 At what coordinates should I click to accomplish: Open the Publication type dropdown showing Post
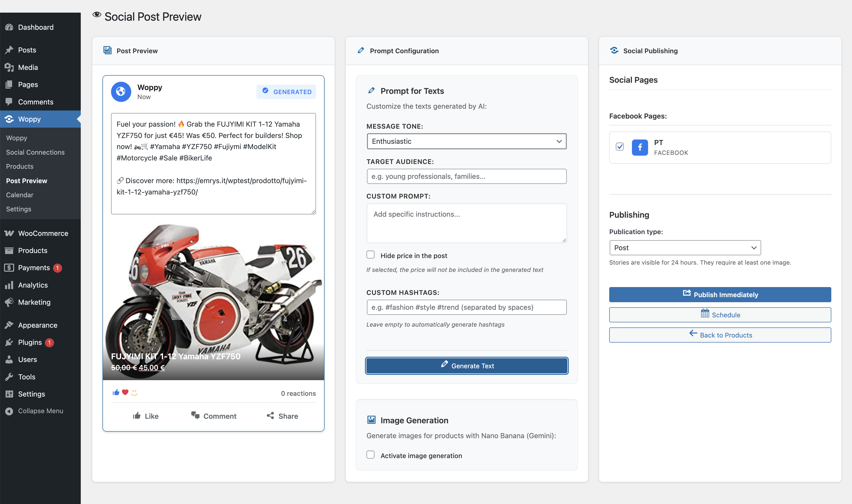685,248
